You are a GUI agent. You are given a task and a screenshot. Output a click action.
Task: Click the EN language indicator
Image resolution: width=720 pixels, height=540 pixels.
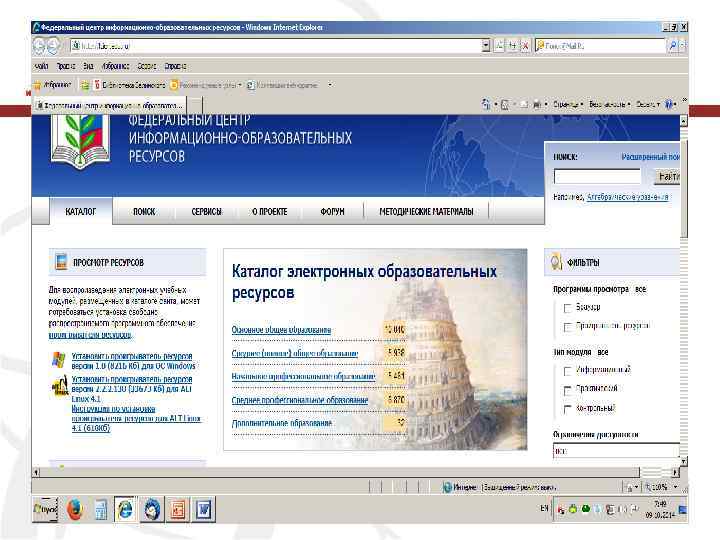(544, 508)
